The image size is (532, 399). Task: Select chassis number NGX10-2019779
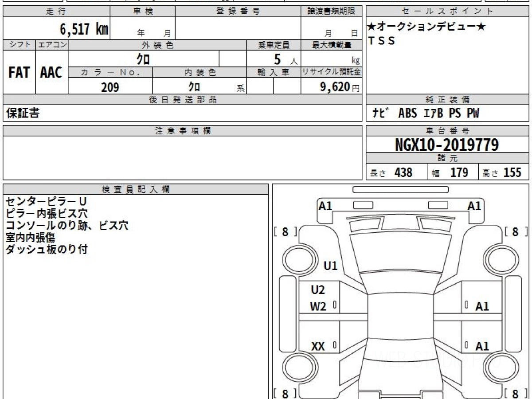point(447,145)
